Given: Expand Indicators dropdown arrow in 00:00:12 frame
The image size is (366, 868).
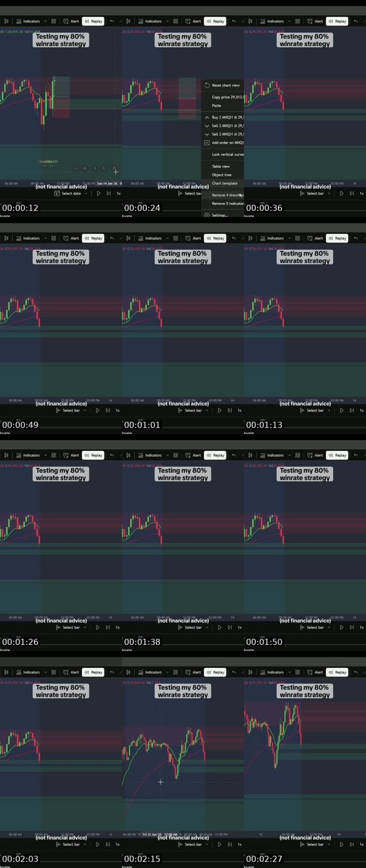Looking at the screenshot, I should click(x=45, y=21).
